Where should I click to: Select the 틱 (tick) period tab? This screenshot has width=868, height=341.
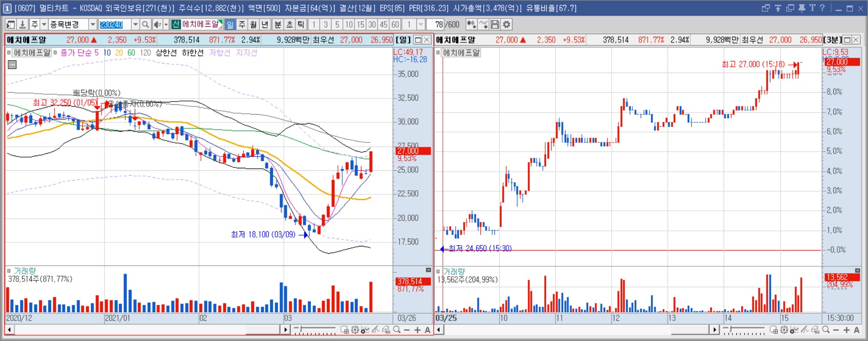pos(301,24)
